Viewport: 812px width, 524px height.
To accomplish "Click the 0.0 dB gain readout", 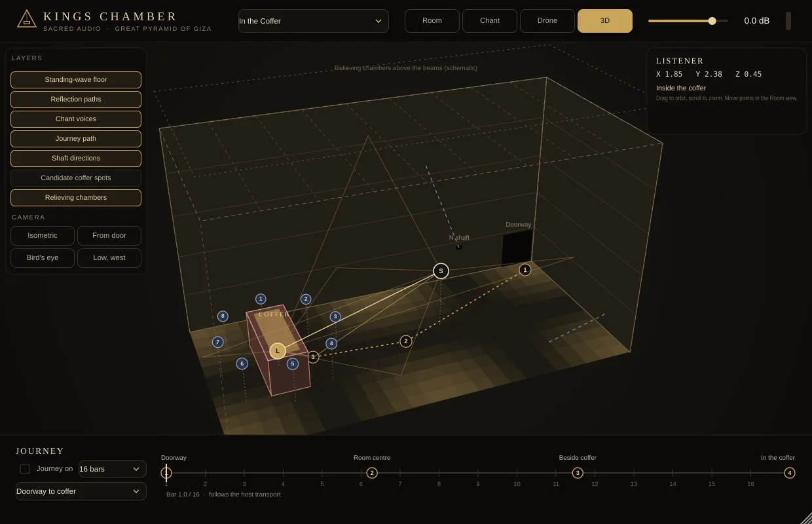I will tap(757, 21).
